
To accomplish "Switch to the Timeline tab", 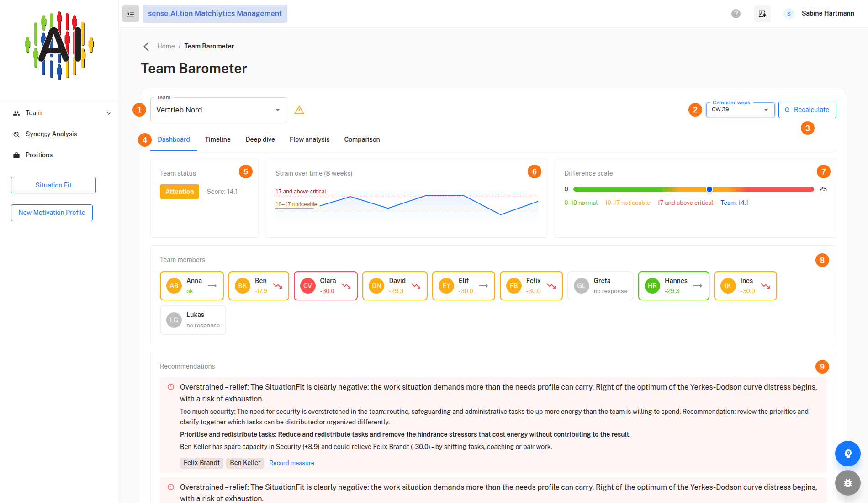I will click(217, 139).
